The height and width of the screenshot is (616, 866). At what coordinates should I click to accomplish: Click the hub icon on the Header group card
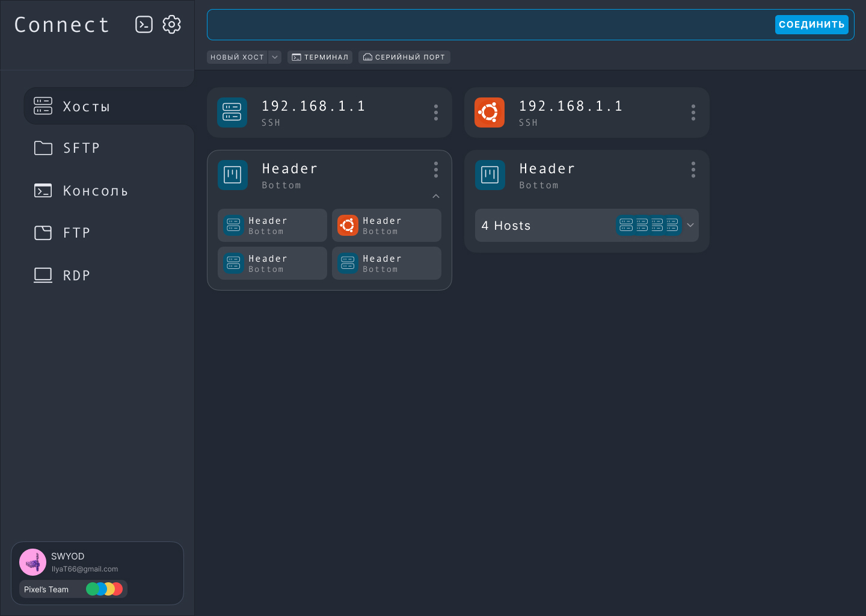coord(233,175)
